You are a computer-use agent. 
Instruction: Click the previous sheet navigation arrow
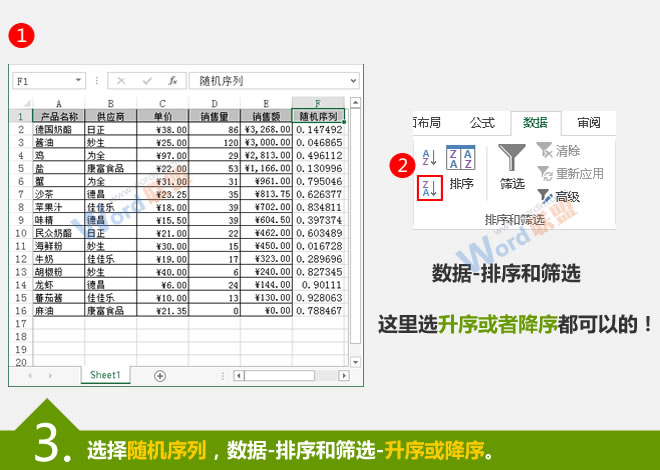pyautogui.click(x=30, y=375)
